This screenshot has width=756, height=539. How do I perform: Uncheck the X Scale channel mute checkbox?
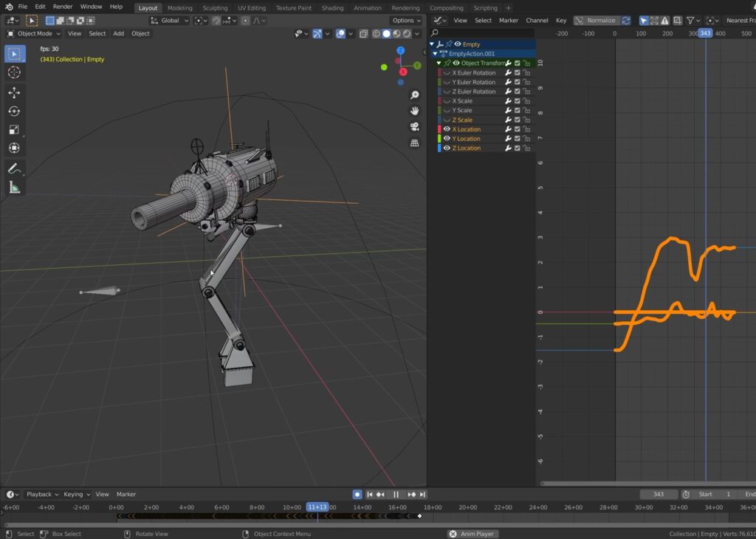click(x=518, y=100)
